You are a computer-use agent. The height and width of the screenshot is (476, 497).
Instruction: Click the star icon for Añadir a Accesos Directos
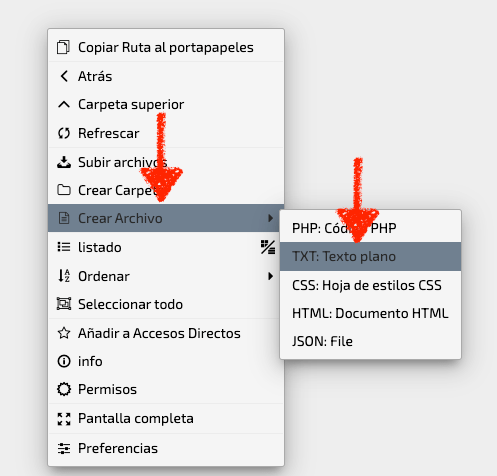click(64, 333)
